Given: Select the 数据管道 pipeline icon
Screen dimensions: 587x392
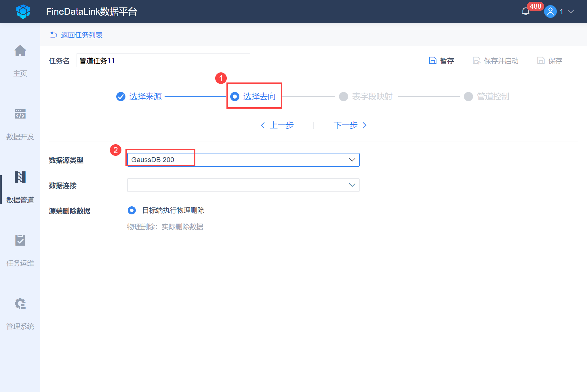Looking at the screenshot, I should point(20,177).
